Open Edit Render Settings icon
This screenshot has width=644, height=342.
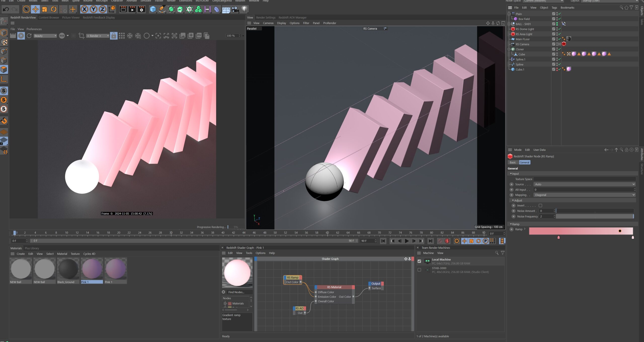pos(141,9)
